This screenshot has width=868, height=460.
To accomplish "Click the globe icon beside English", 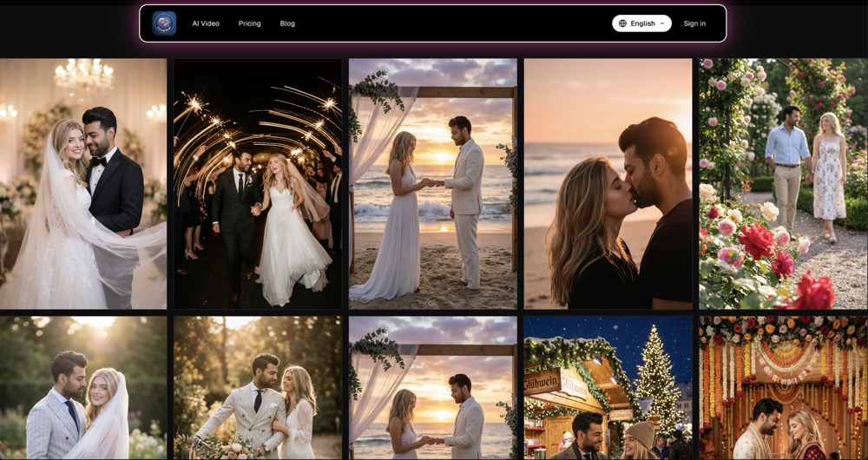I will [622, 23].
